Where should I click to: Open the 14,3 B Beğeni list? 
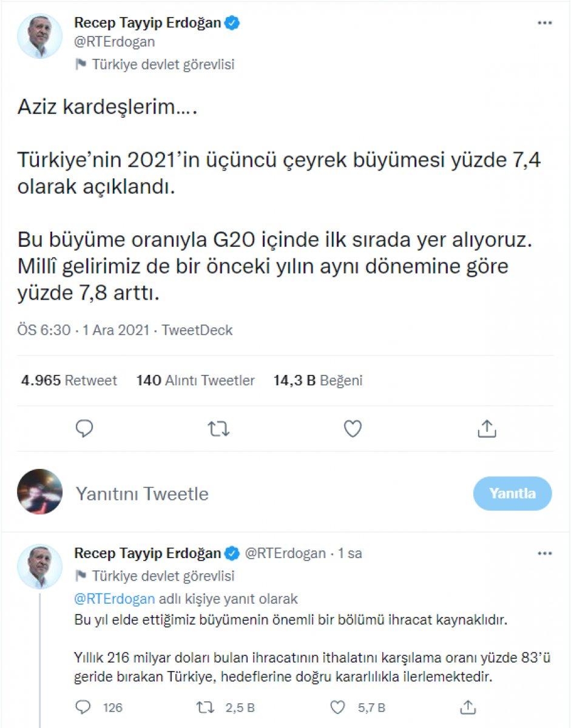(316, 380)
